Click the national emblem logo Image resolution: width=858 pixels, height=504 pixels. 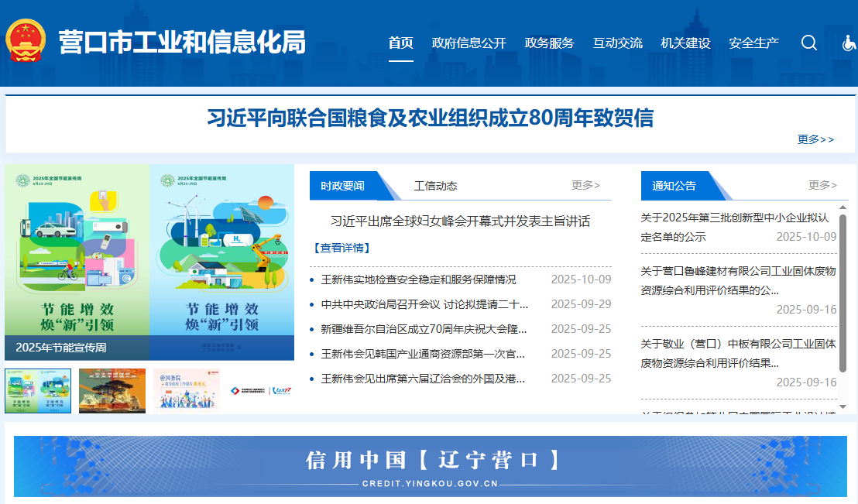(26, 41)
